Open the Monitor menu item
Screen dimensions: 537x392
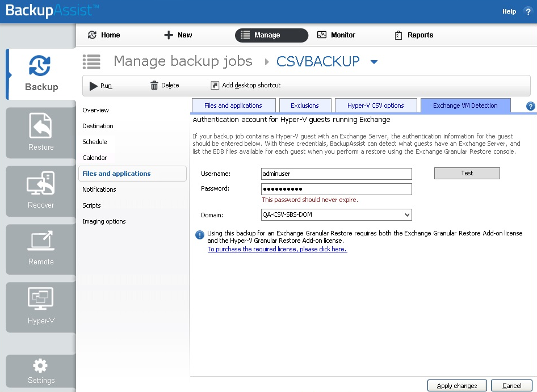[336, 35]
